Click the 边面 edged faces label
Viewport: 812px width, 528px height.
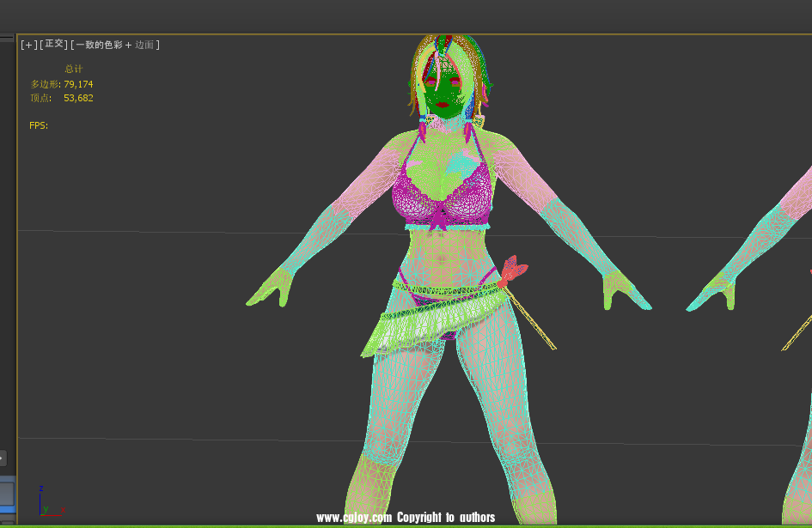[x=144, y=45]
